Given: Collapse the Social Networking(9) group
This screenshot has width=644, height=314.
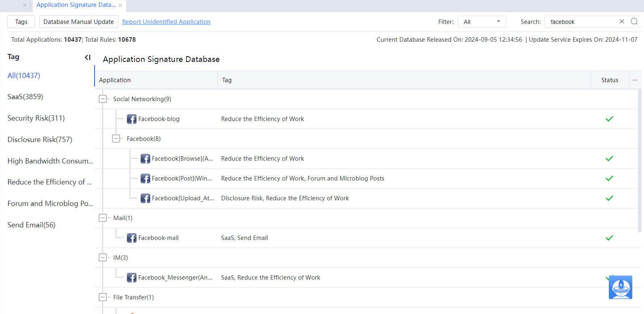Looking at the screenshot, I should pos(103,99).
